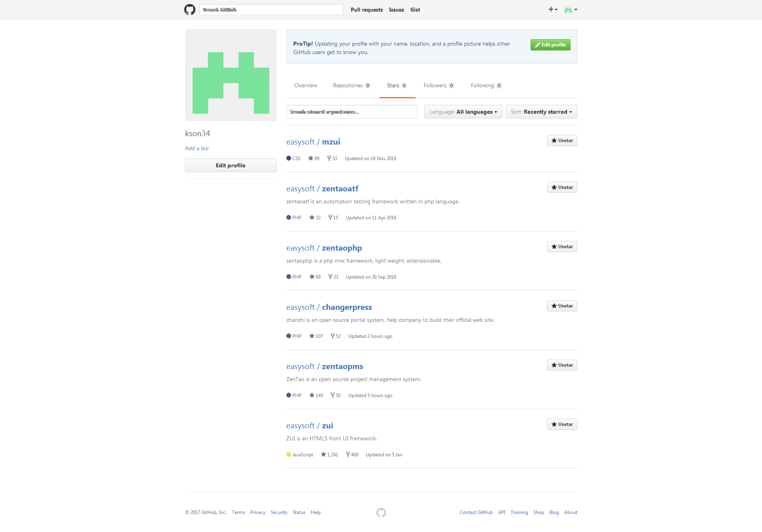Click the CSS language color dot for mzui

[289, 158]
